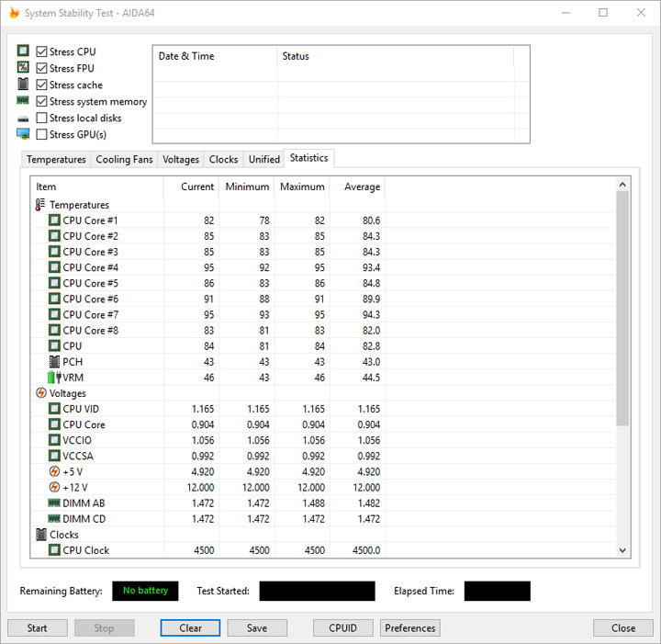This screenshot has width=661, height=644.
Task: Click the Voltages lightning icon
Action: 41,393
